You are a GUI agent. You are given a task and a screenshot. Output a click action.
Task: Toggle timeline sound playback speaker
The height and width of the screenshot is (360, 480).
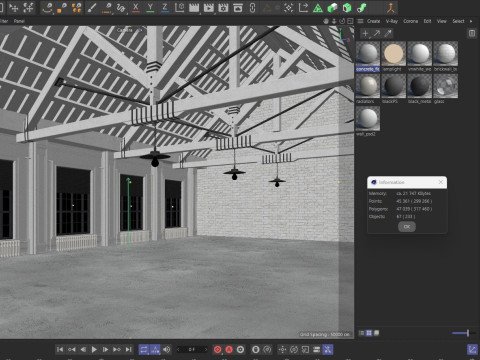coord(166,349)
